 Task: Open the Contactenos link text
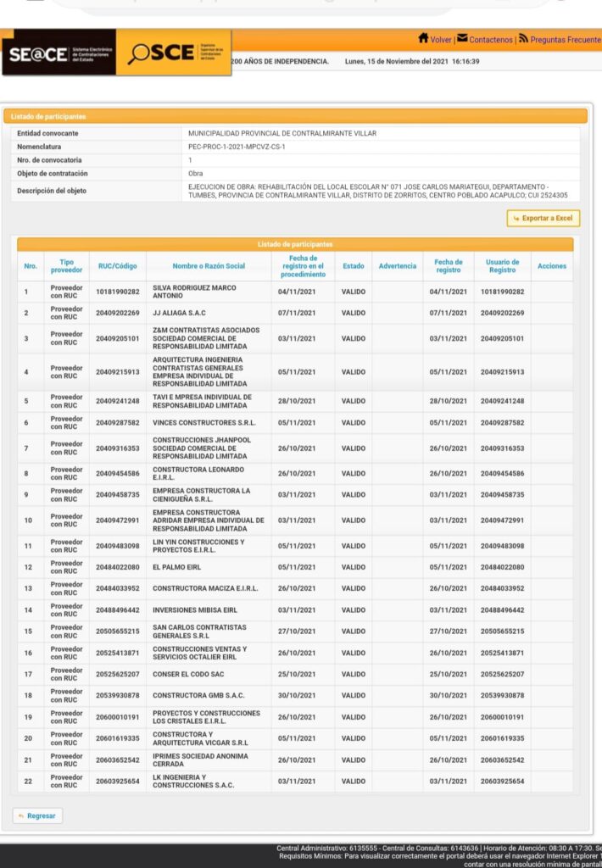(x=491, y=40)
